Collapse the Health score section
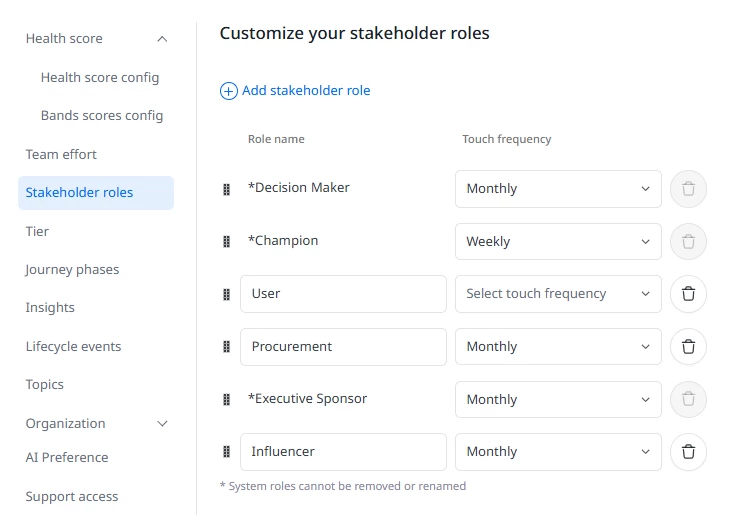 (x=162, y=39)
